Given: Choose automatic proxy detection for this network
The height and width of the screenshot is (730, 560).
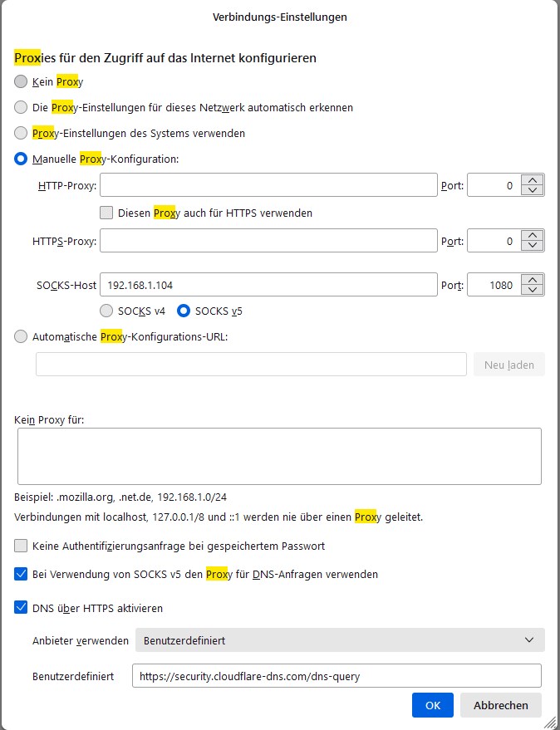Looking at the screenshot, I should (x=21, y=107).
